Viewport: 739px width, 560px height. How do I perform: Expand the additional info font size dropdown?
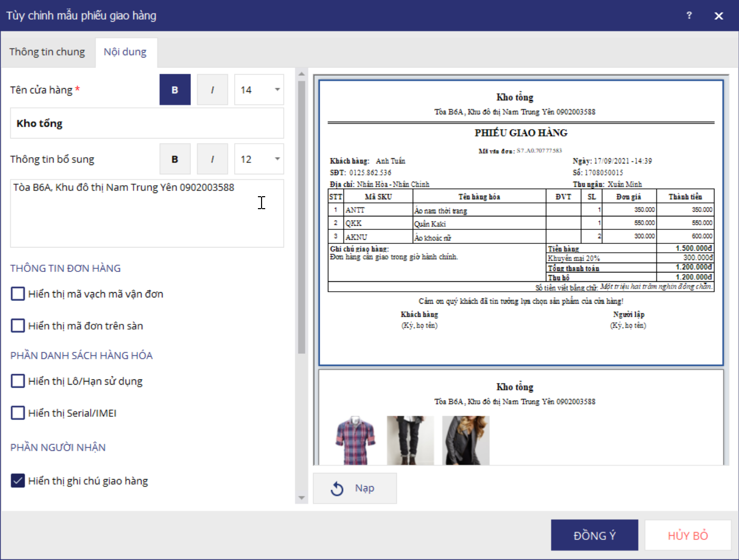tap(259, 159)
